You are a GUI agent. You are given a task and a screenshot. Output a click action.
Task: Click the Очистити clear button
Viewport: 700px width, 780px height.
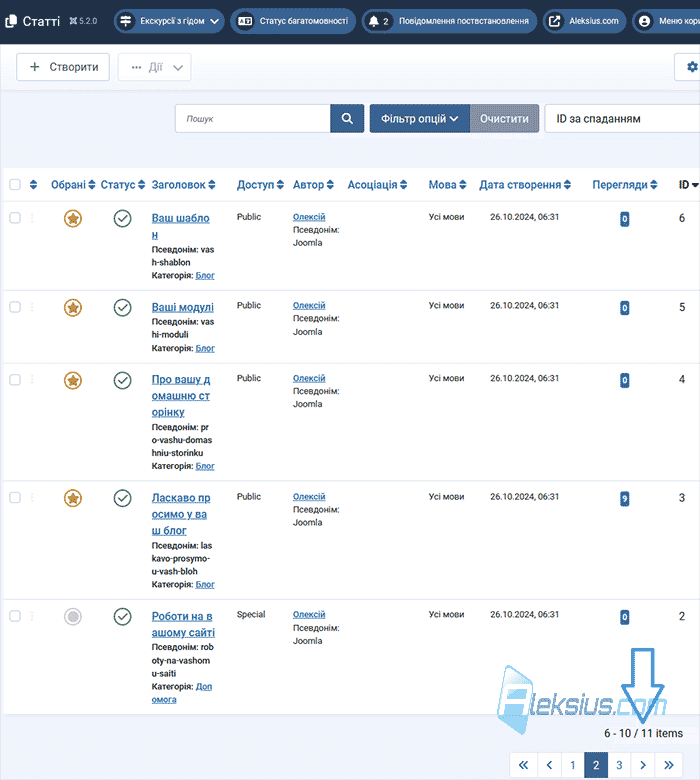[x=504, y=118]
